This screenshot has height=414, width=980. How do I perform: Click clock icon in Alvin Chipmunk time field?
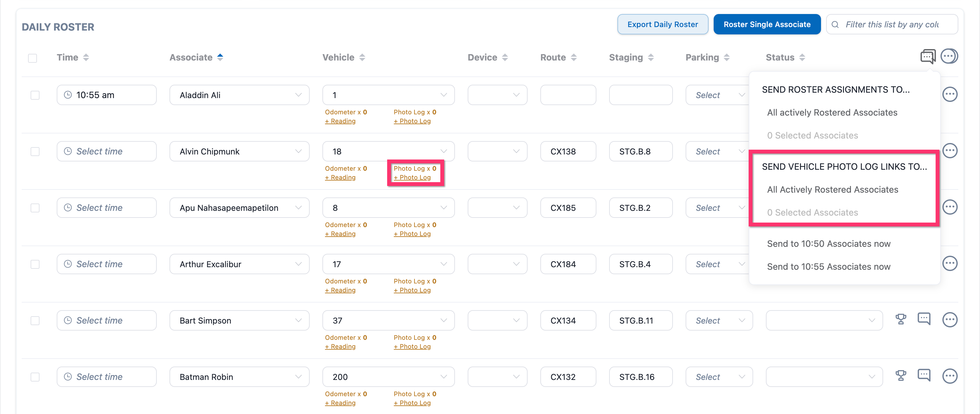point(68,151)
